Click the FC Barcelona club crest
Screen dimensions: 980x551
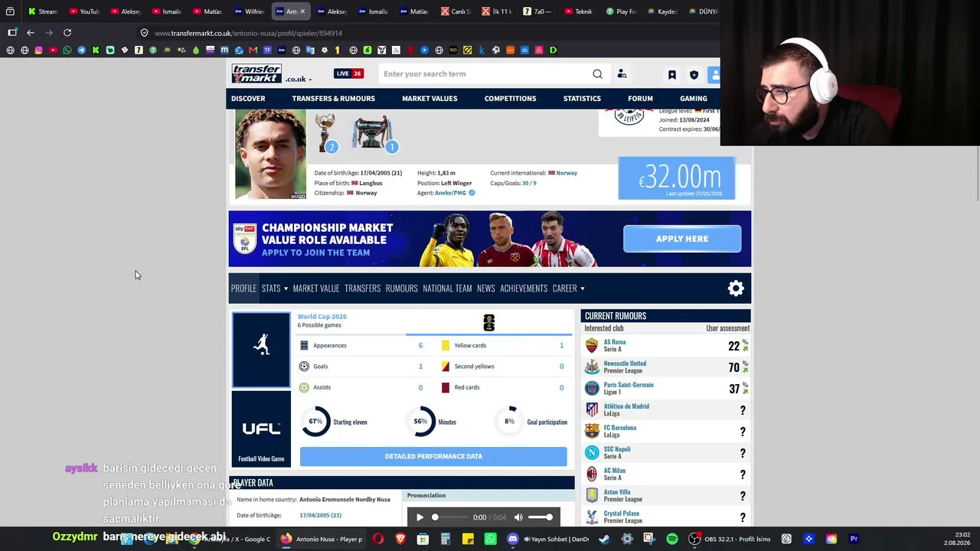click(592, 432)
